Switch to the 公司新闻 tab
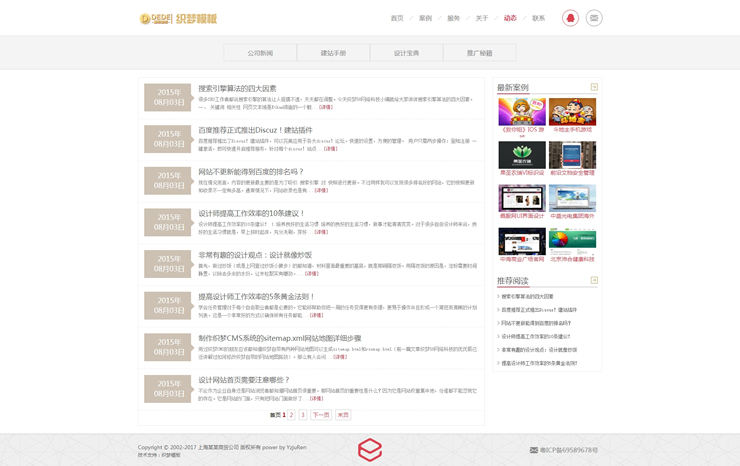Image resolution: width=740 pixels, height=466 pixels. tap(260, 53)
